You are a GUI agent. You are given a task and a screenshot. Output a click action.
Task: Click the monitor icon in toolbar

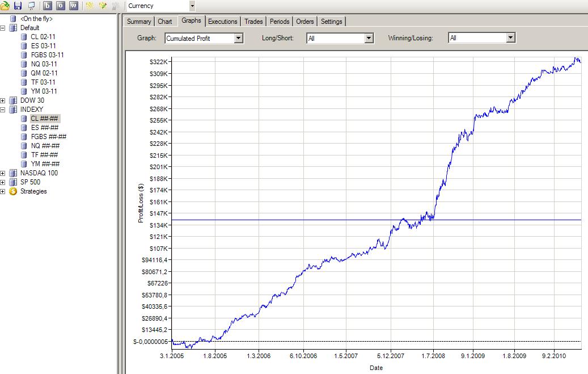pyautogui.click(x=31, y=6)
